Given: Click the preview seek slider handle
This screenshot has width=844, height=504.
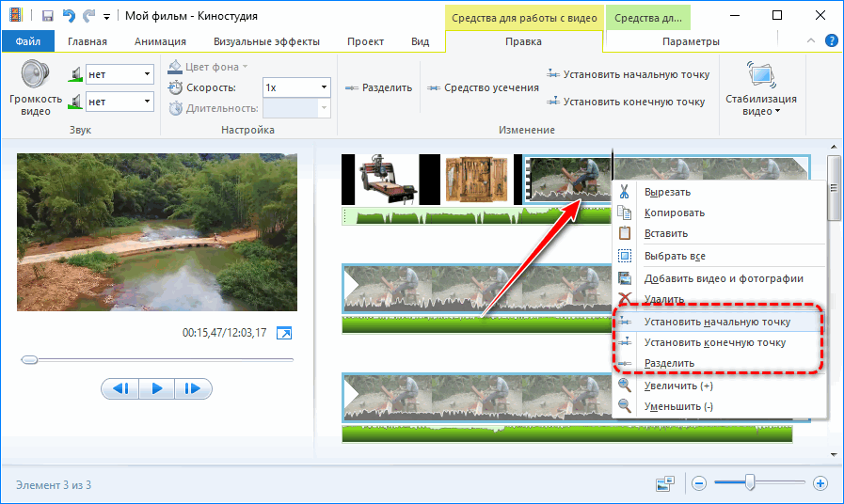Looking at the screenshot, I should (x=29, y=359).
